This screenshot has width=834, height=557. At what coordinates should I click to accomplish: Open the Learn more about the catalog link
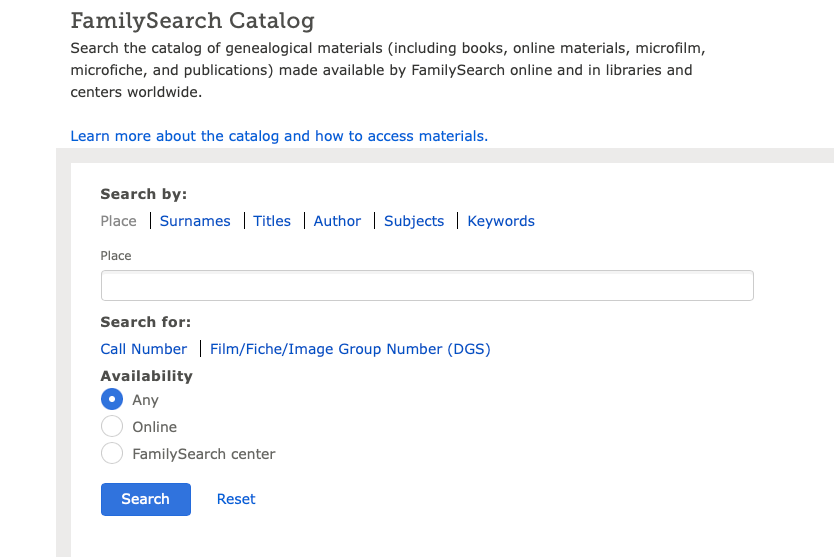coord(279,136)
